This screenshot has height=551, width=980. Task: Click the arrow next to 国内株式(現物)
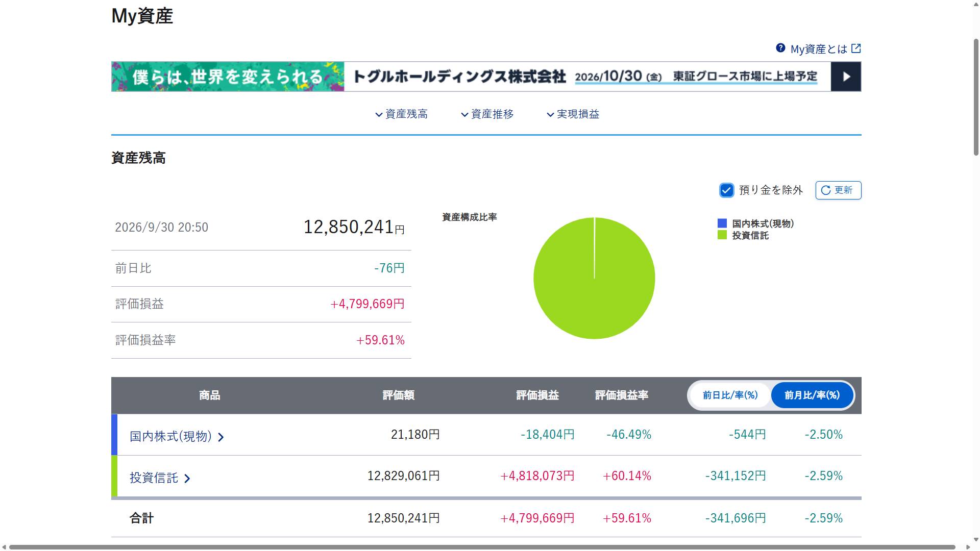pyautogui.click(x=221, y=437)
